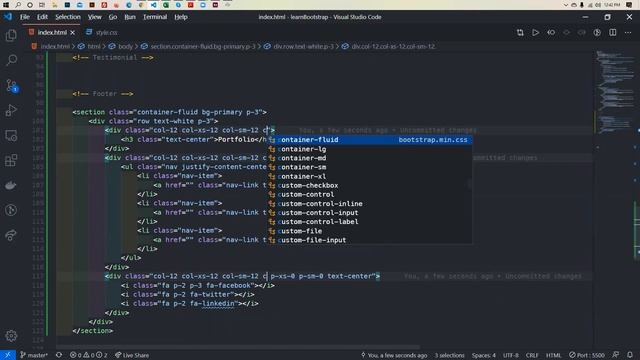This screenshot has width=640, height=360.
Task: Click the master branch in status bar
Action: click(x=34, y=355)
